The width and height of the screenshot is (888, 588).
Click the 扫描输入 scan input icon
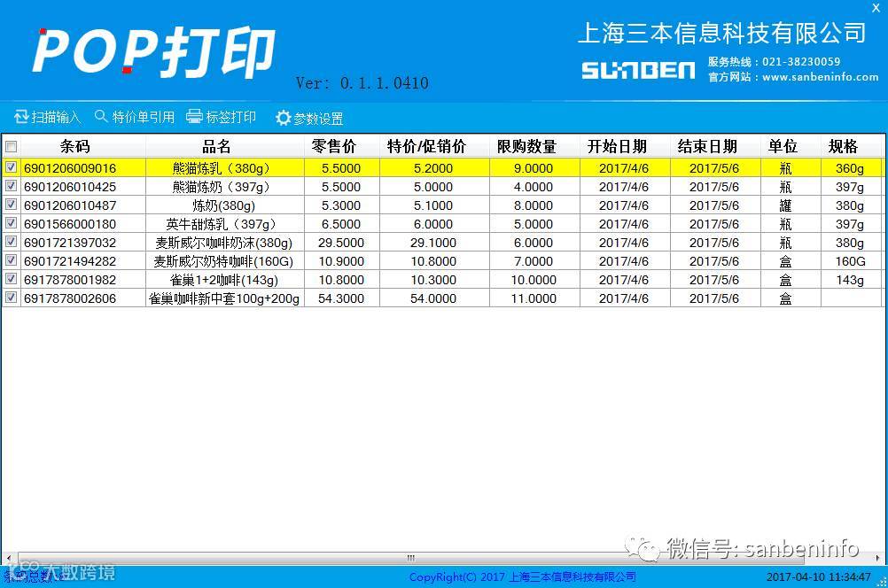(x=21, y=117)
